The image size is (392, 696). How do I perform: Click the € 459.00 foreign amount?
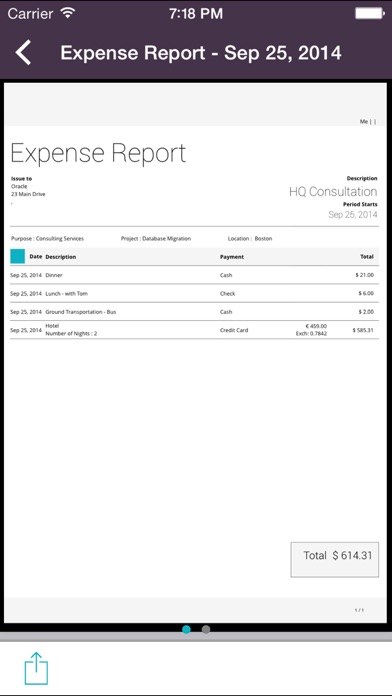(316, 326)
